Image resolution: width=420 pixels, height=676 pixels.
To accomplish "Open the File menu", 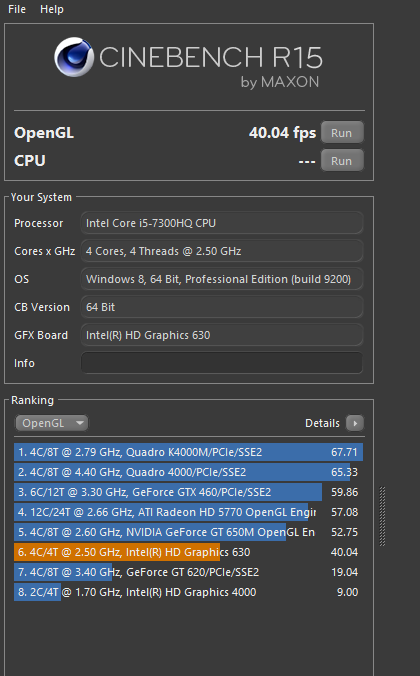I will [x=17, y=9].
